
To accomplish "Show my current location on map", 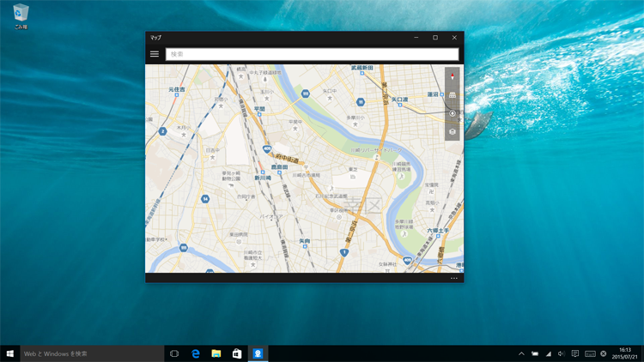I will [x=453, y=113].
